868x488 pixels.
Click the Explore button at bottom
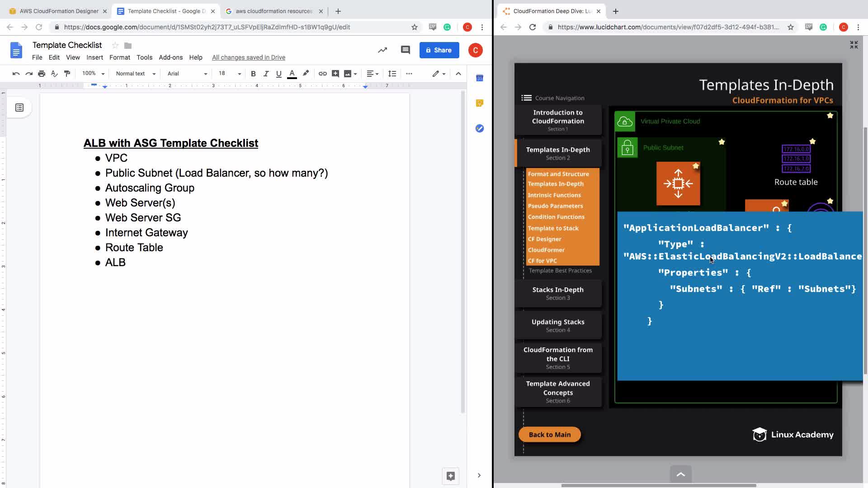450,476
